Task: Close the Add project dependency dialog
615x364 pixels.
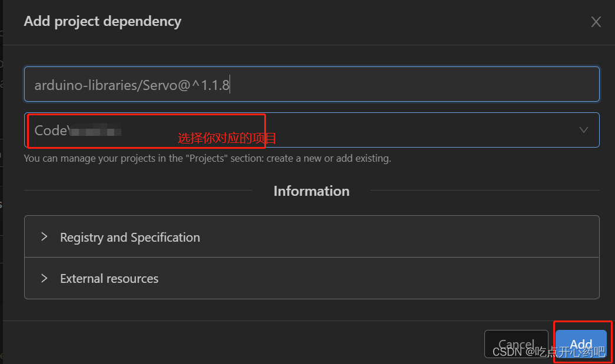Action: [596, 22]
